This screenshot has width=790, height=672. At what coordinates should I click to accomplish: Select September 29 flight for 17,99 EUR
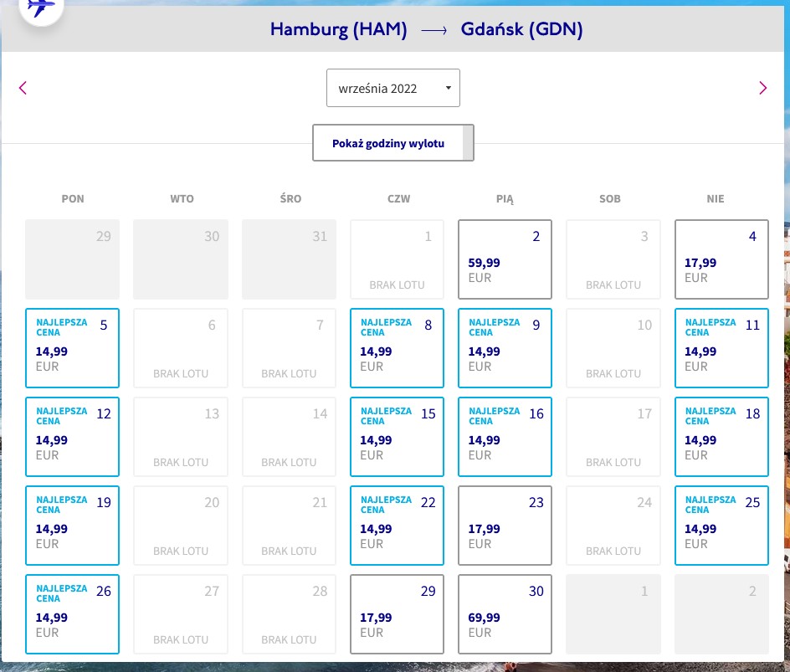coord(397,614)
